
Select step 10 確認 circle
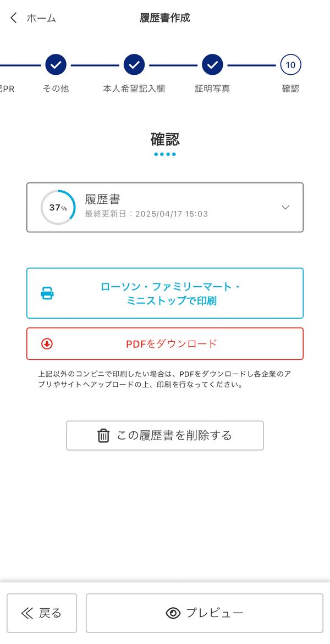pyautogui.click(x=290, y=64)
